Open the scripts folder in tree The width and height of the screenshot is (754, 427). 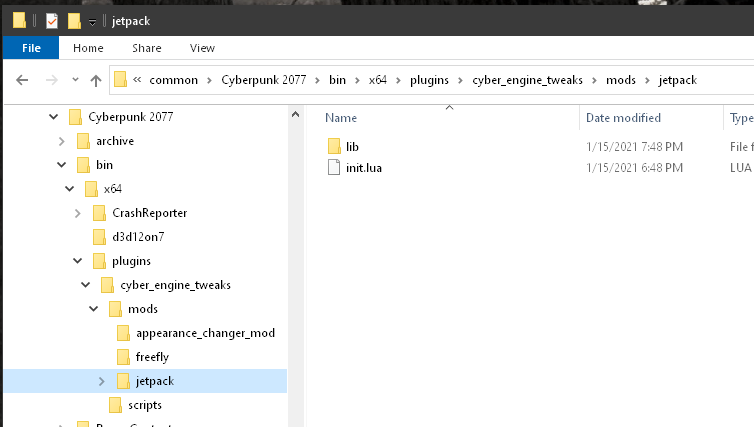coord(144,405)
